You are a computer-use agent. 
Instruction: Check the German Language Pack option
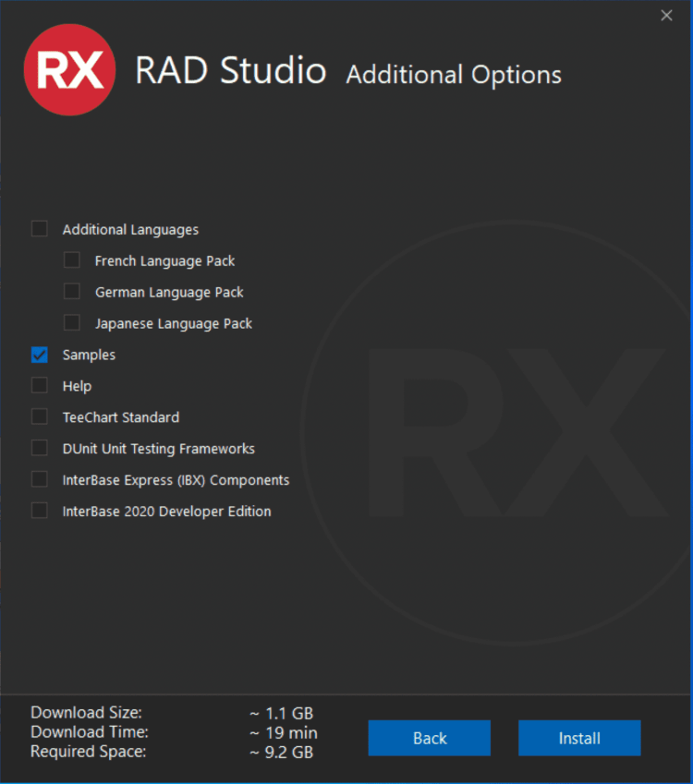72,292
